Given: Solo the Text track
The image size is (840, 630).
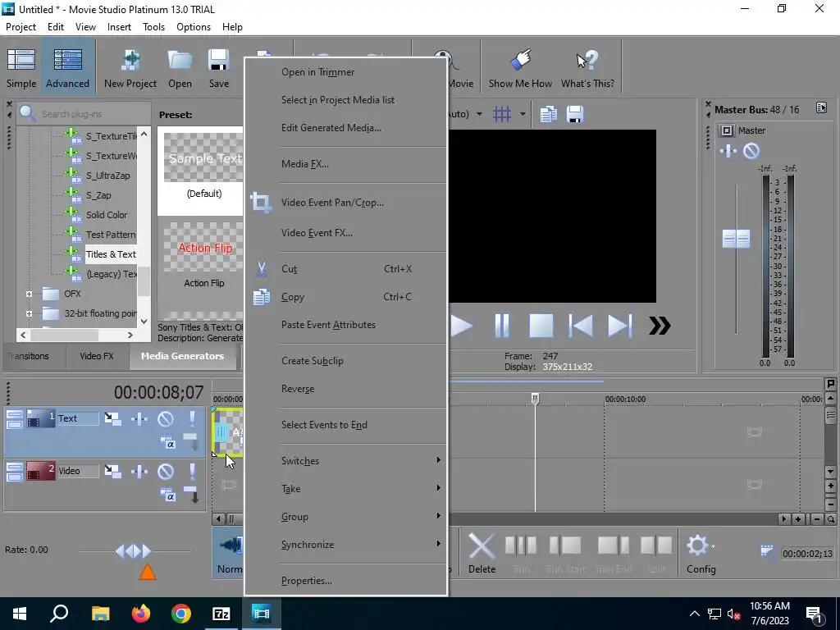Looking at the screenshot, I should point(192,418).
